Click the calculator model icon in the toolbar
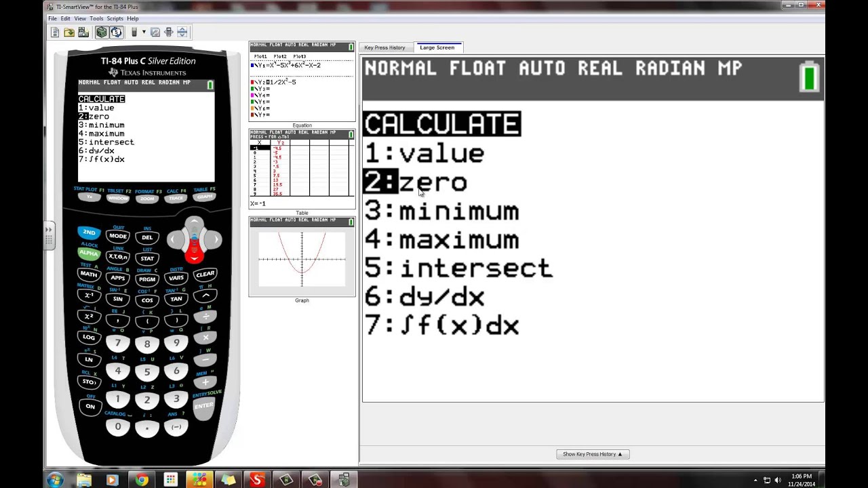 point(134,32)
